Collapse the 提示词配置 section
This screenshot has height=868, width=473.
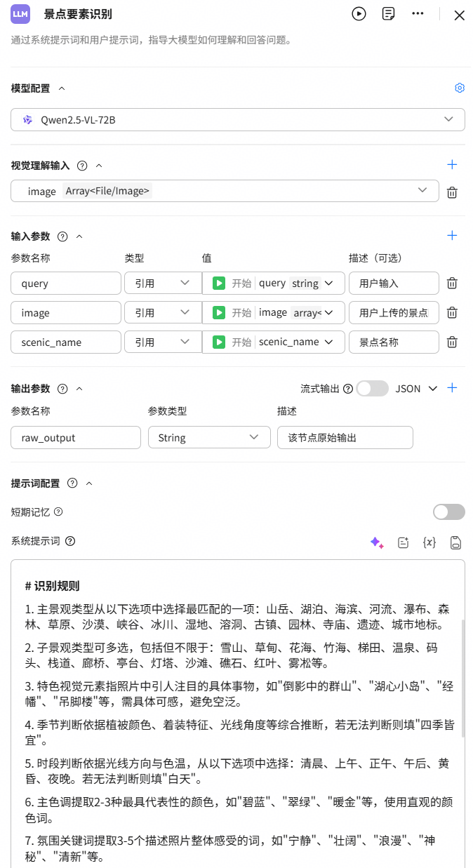point(89,483)
